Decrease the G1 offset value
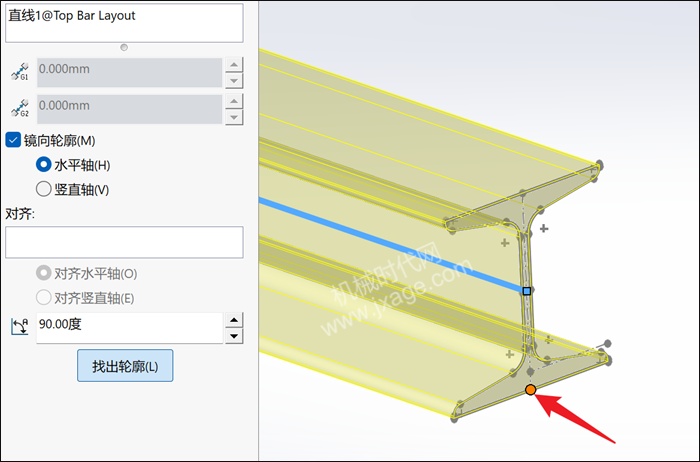The height and width of the screenshot is (462, 700). 234,81
